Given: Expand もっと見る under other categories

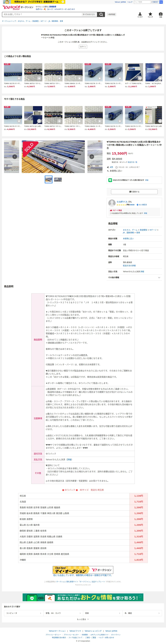Looking at the screenshot, I should click(x=83, y=619).
